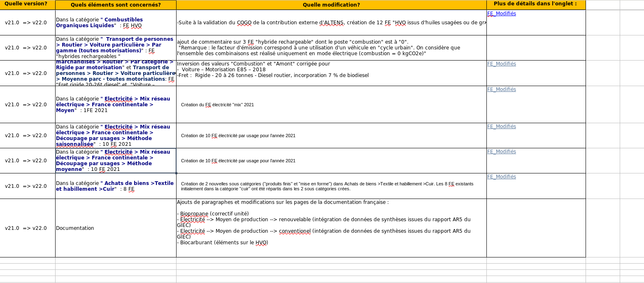This screenshot has width=644, height=283.
Task: Select the version cell in the Documentation row
Action: [x=28, y=228]
